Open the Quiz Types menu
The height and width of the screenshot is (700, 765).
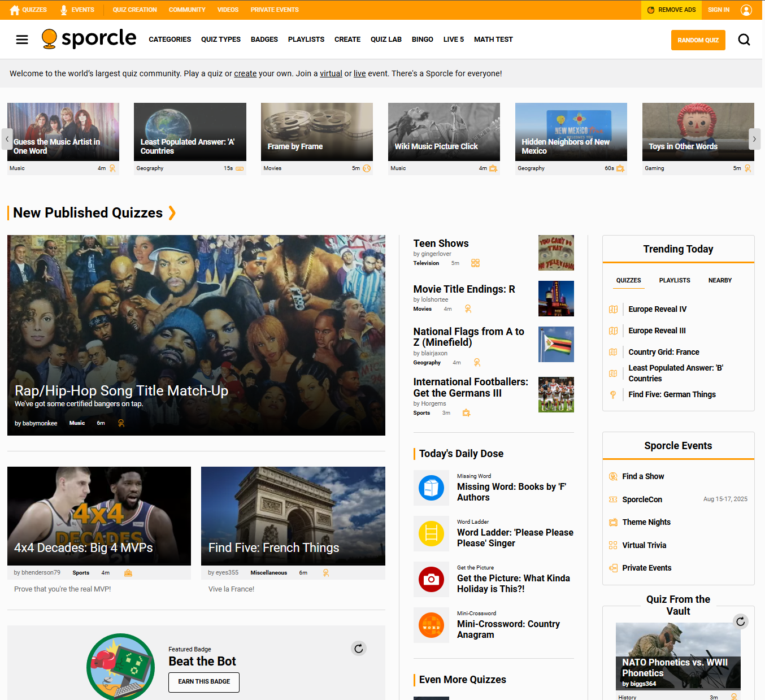(221, 40)
